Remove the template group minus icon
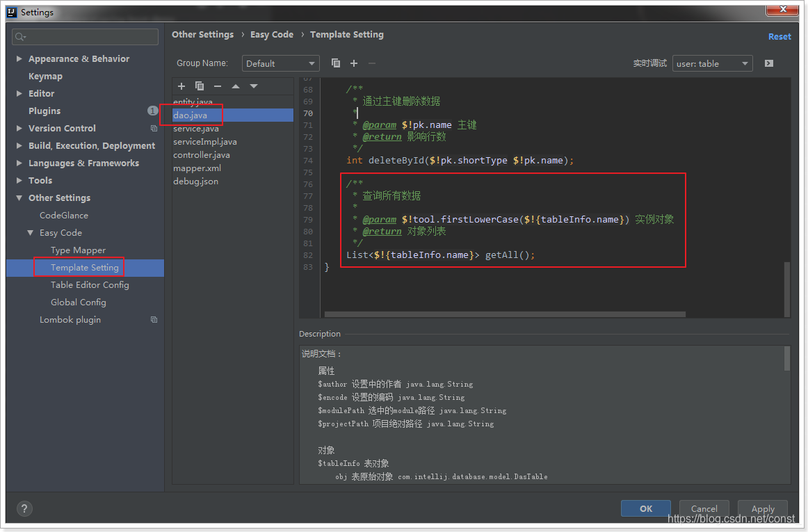Viewport: 808px width, 532px height. [x=371, y=63]
